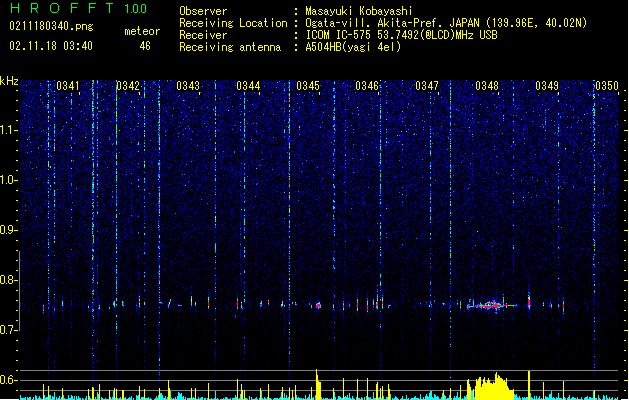This screenshot has height=400, width=629.
Task: Click the 0344 time marker
Action: tap(248, 86)
